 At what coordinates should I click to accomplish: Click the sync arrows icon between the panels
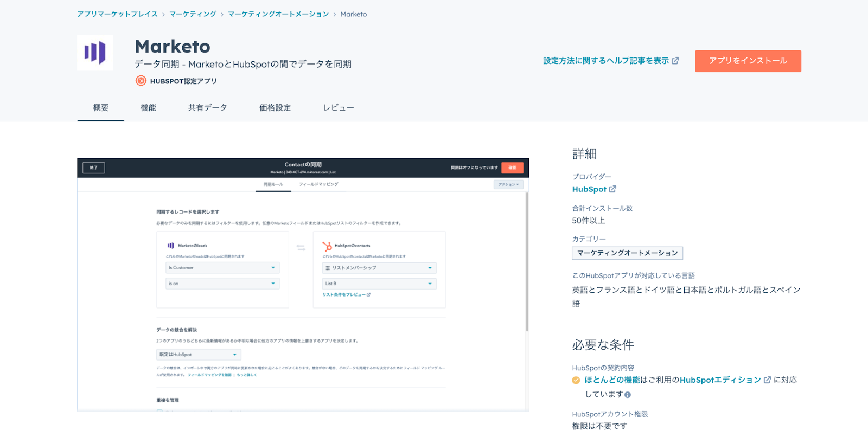(x=301, y=247)
